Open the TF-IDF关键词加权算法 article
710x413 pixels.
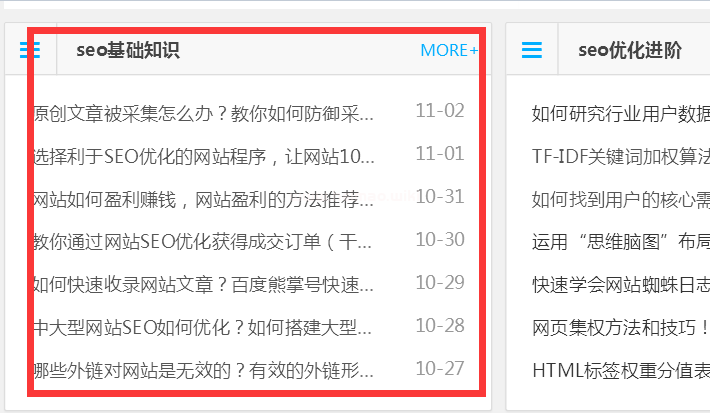[620, 156]
